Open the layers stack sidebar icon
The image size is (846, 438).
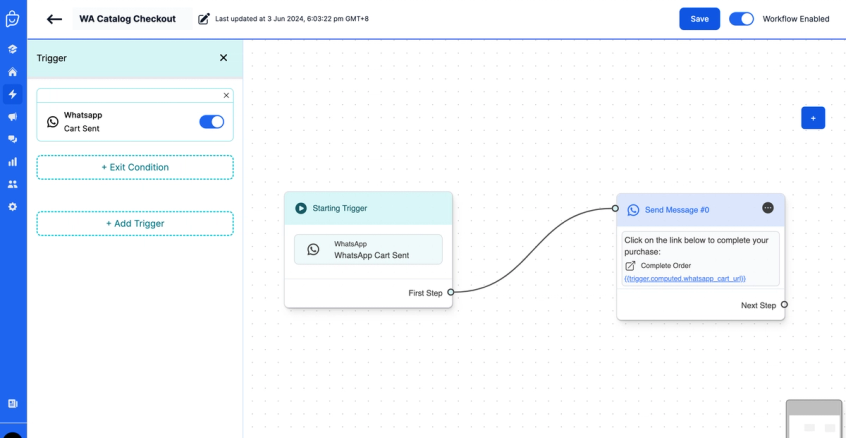pyautogui.click(x=12, y=50)
